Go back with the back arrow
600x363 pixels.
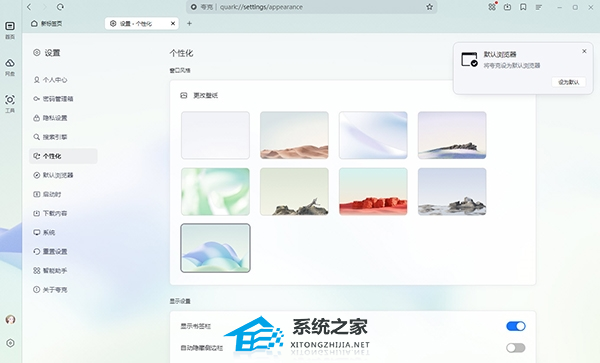(x=29, y=7)
